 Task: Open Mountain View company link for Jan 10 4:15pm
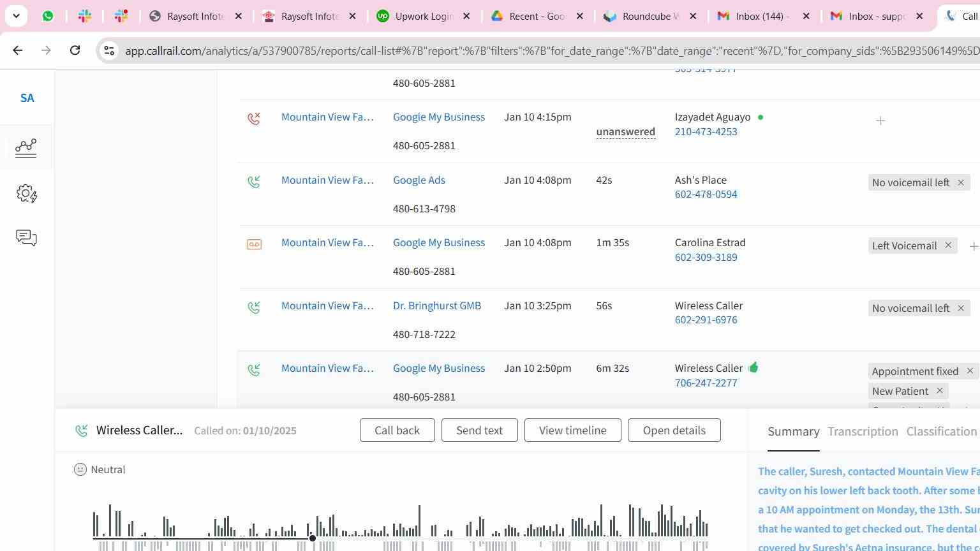[x=327, y=117]
